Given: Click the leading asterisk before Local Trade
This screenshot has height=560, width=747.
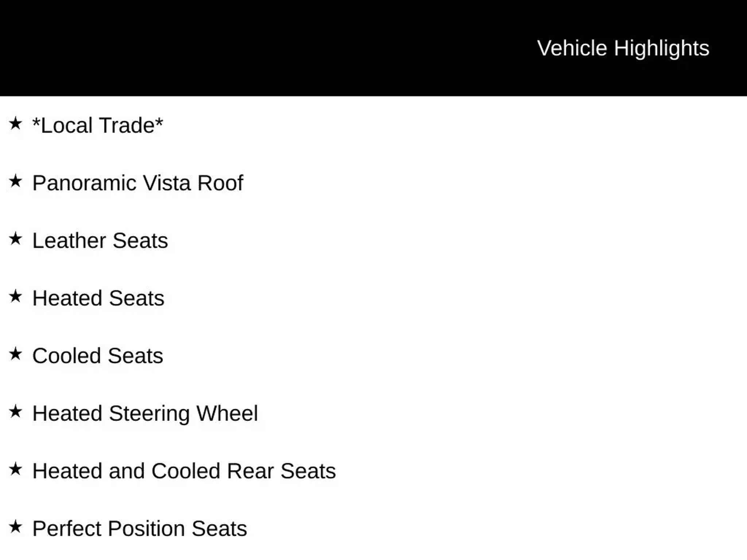Looking at the screenshot, I should [36, 121].
